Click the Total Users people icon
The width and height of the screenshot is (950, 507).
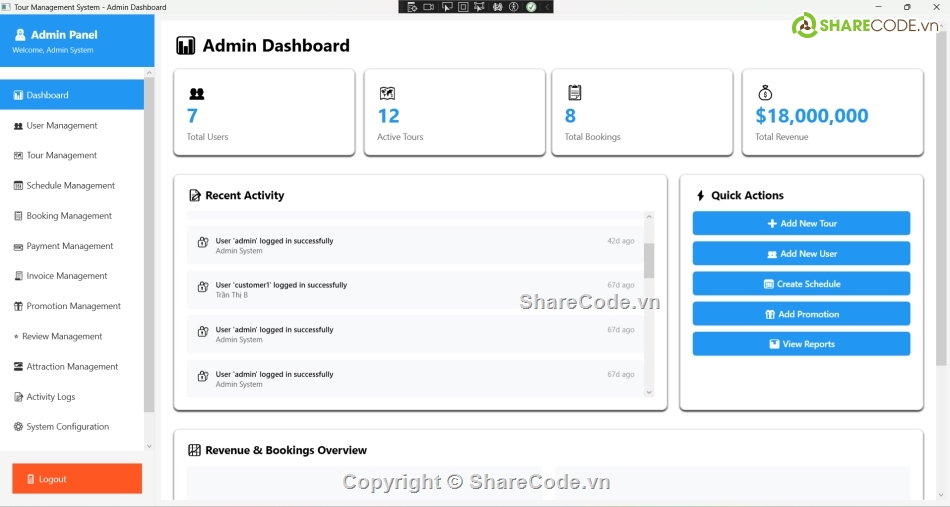pyautogui.click(x=196, y=94)
